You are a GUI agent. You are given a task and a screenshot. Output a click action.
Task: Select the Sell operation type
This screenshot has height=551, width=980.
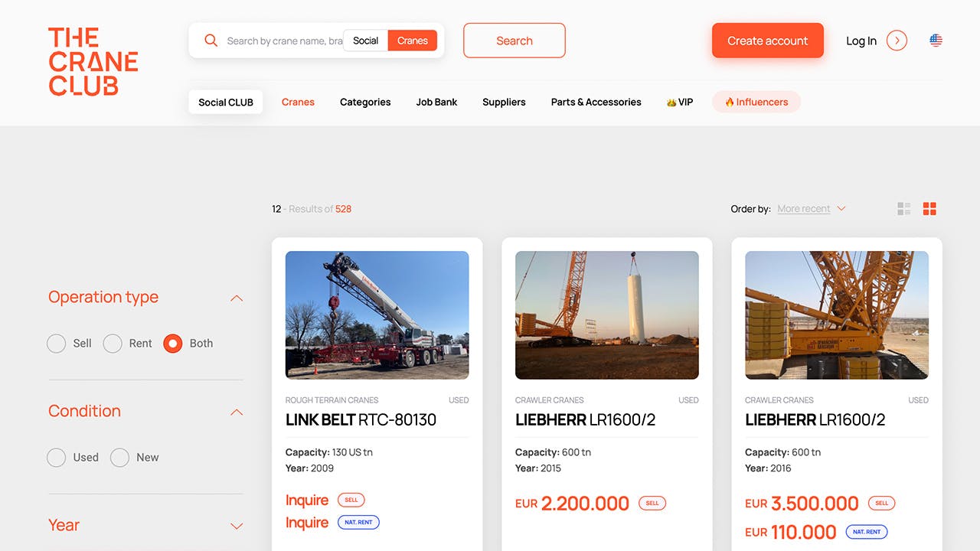pyautogui.click(x=57, y=344)
